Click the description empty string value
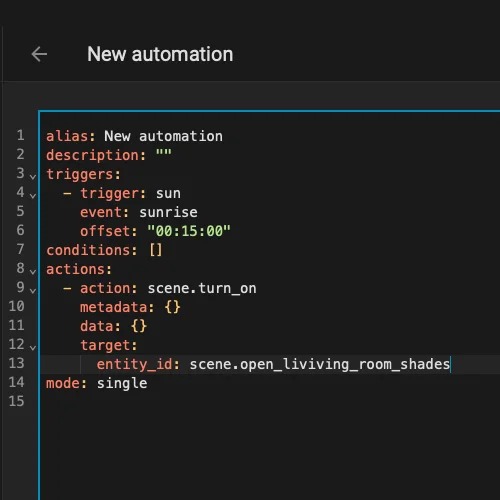 (164, 154)
